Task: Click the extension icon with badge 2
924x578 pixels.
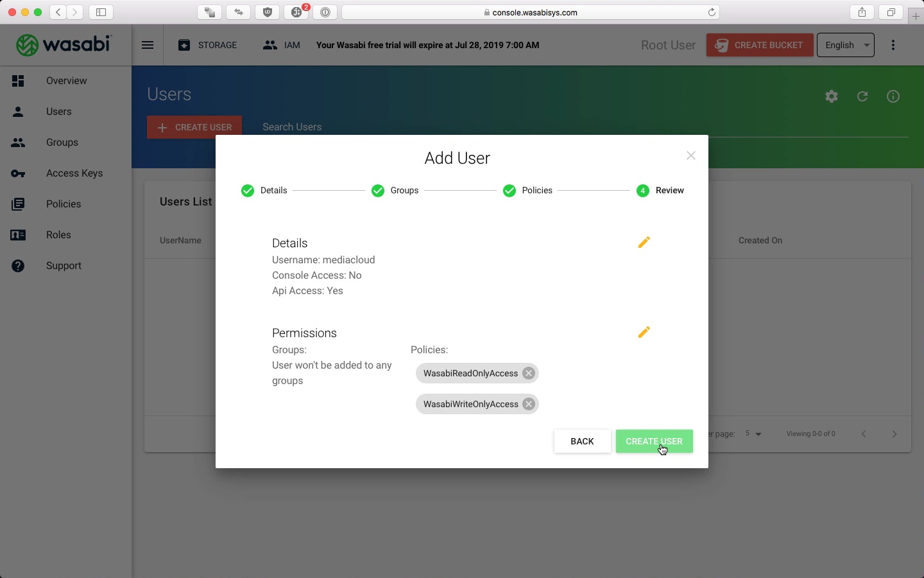Action: 297,12
